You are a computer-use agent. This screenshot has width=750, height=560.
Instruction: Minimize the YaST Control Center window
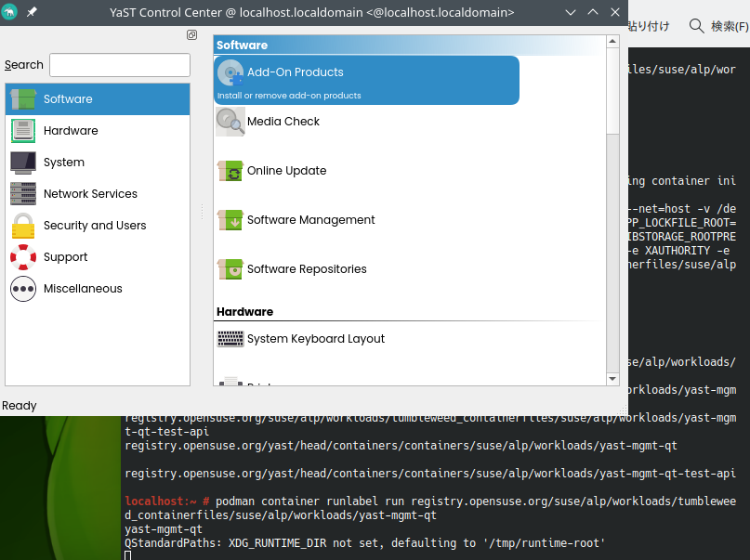pyautogui.click(x=570, y=12)
